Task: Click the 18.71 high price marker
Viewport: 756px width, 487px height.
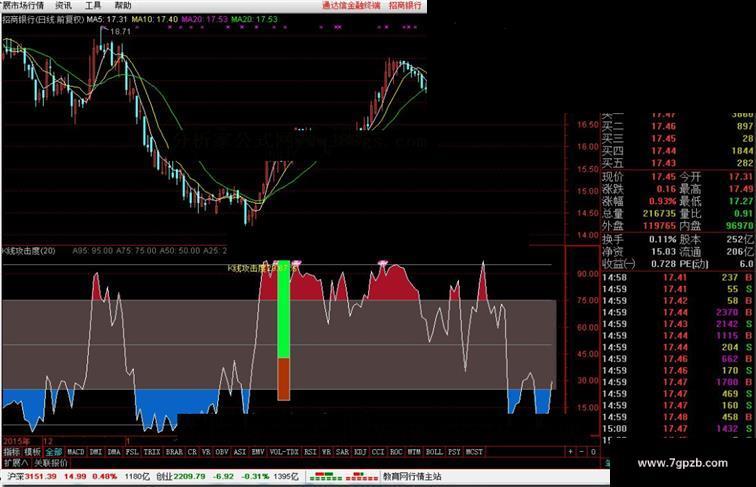Action: [x=121, y=31]
